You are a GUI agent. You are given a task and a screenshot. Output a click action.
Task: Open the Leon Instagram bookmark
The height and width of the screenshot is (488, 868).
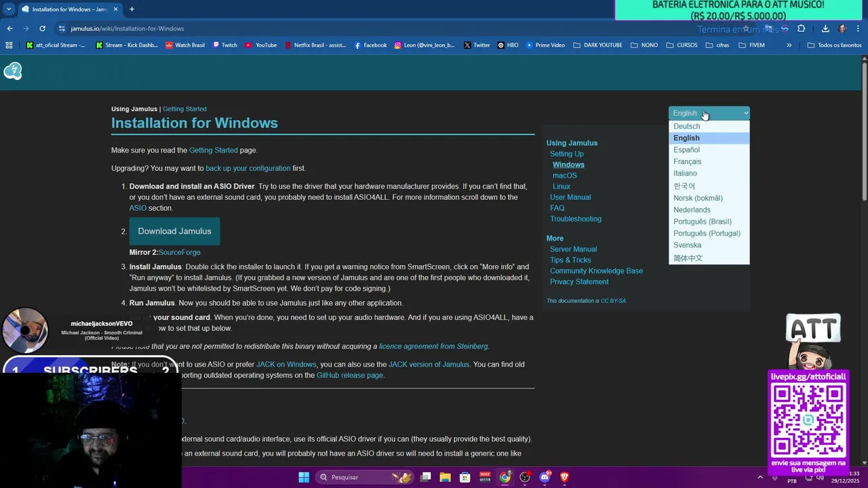point(425,45)
